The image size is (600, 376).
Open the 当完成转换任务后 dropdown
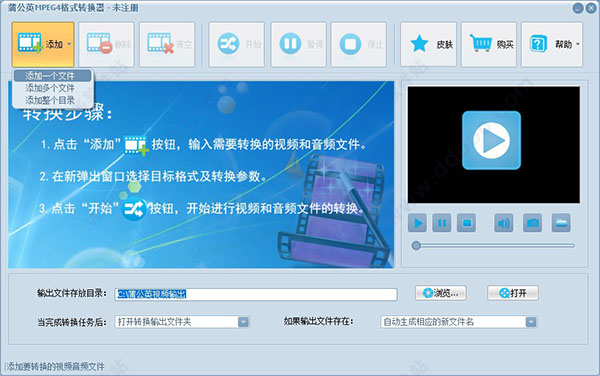click(182, 322)
